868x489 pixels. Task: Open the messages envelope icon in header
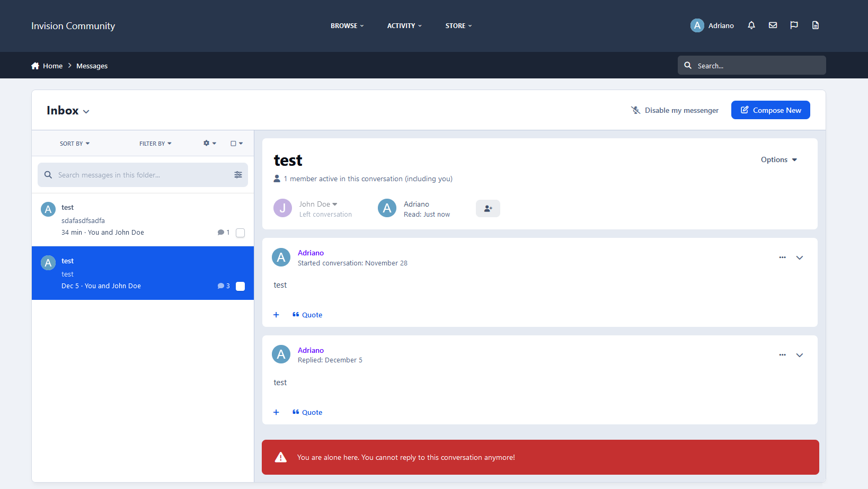tap(773, 25)
